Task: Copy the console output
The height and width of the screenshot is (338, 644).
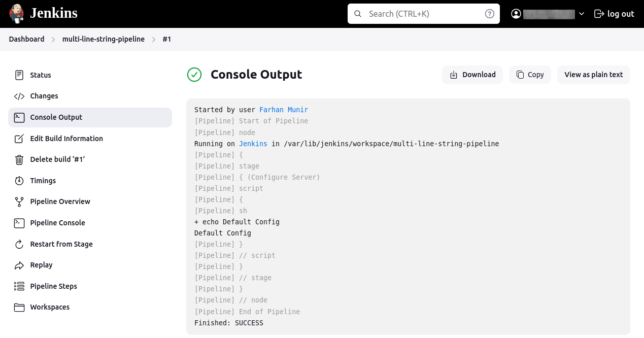Action: point(530,75)
